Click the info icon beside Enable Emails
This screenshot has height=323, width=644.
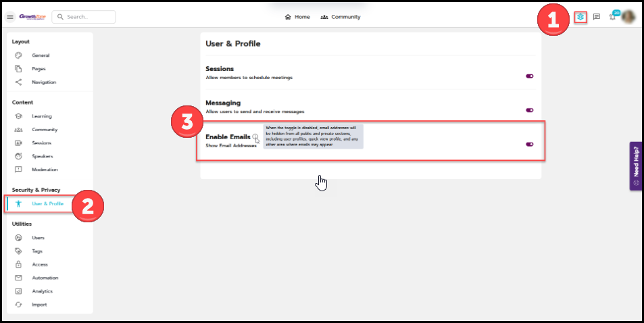click(x=255, y=137)
